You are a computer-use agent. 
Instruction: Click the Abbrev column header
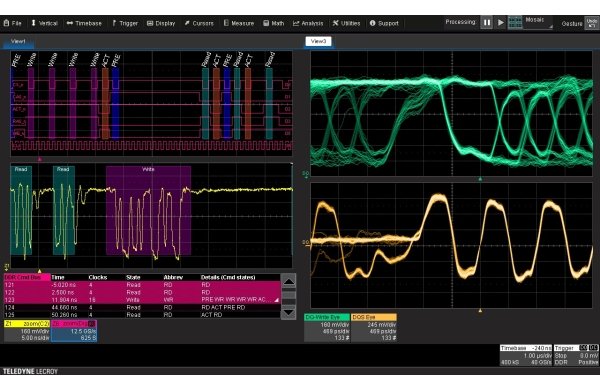pos(173,277)
